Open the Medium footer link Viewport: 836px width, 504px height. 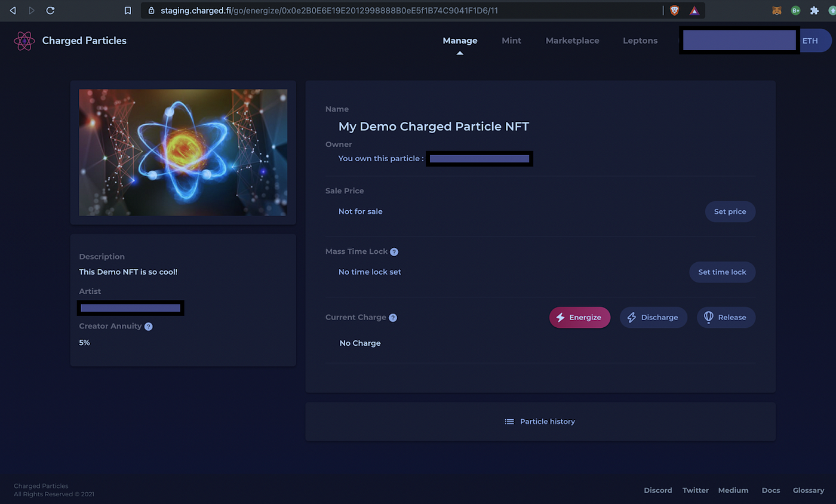(x=733, y=490)
